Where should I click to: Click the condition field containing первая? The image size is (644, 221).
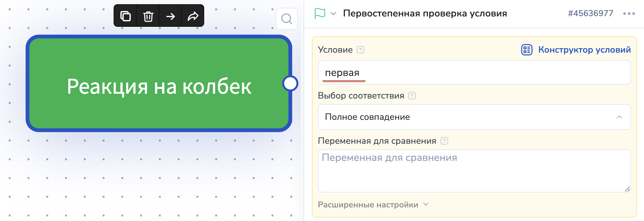[x=474, y=73]
